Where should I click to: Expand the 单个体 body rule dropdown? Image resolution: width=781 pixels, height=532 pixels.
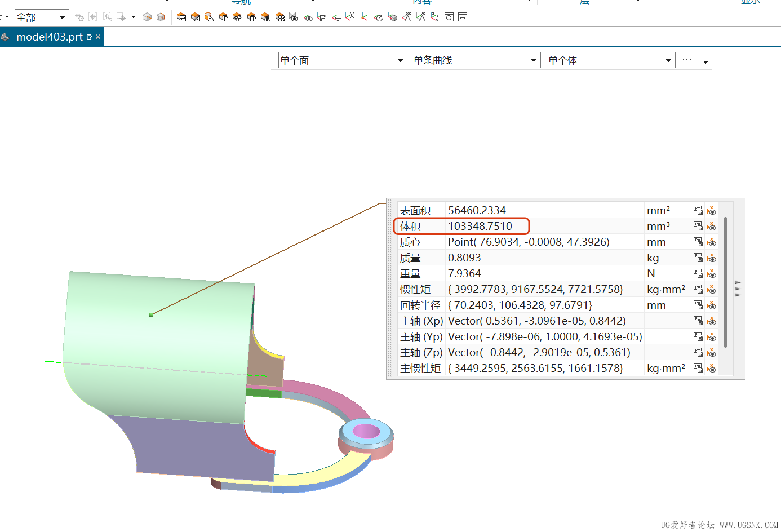click(x=669, y=60)
